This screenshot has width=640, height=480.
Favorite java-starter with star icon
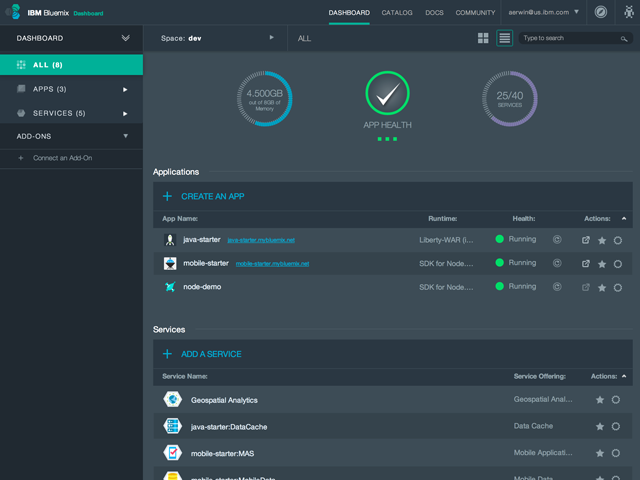[x=602, y=240]
